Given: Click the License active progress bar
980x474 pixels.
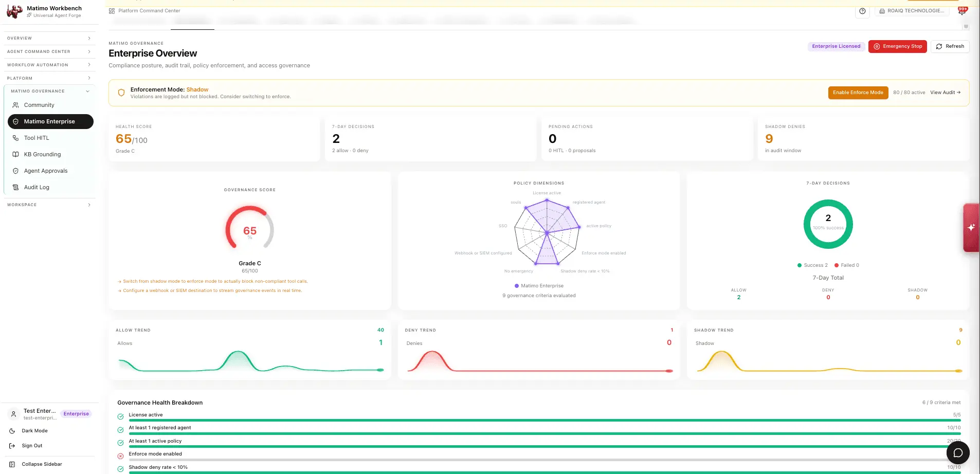Looking at the screenshot, I should click(545, 421).
